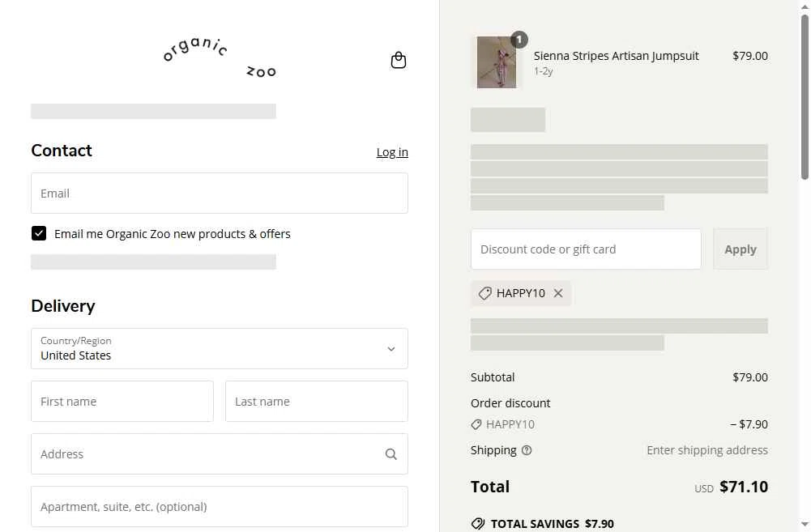Open the shipping help question mark icon

pyautogui.click(x=527, y=450)
